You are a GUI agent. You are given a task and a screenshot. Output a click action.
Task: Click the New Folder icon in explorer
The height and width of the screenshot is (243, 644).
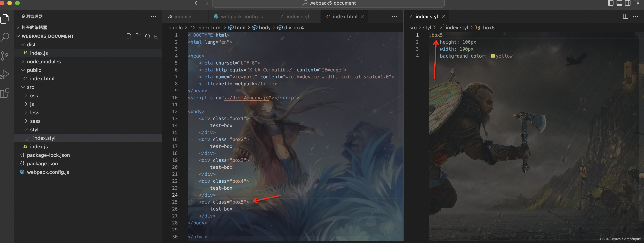pyautogui.click(x=138, y=36)
